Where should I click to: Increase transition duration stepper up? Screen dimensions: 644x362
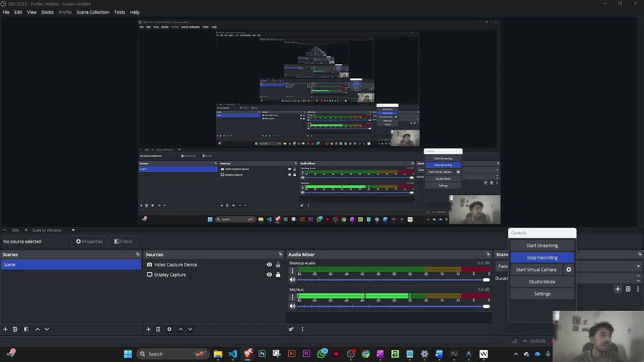tap(638, 276)
